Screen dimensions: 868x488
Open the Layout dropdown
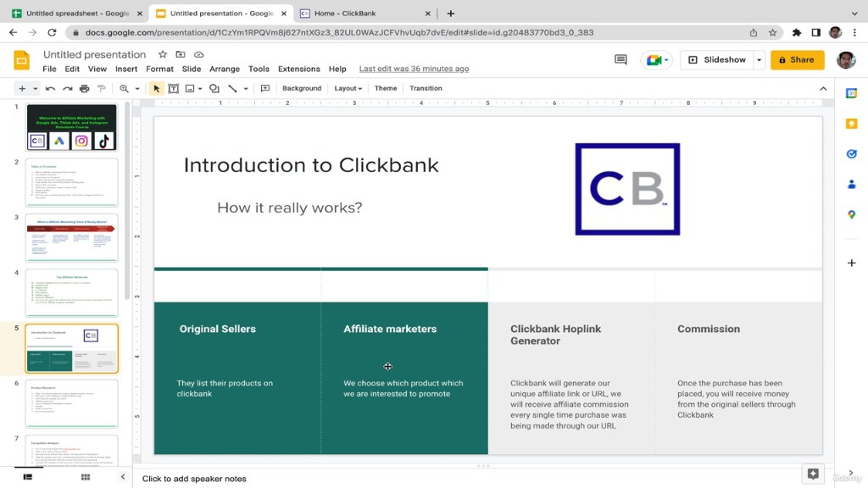[348, 88]
